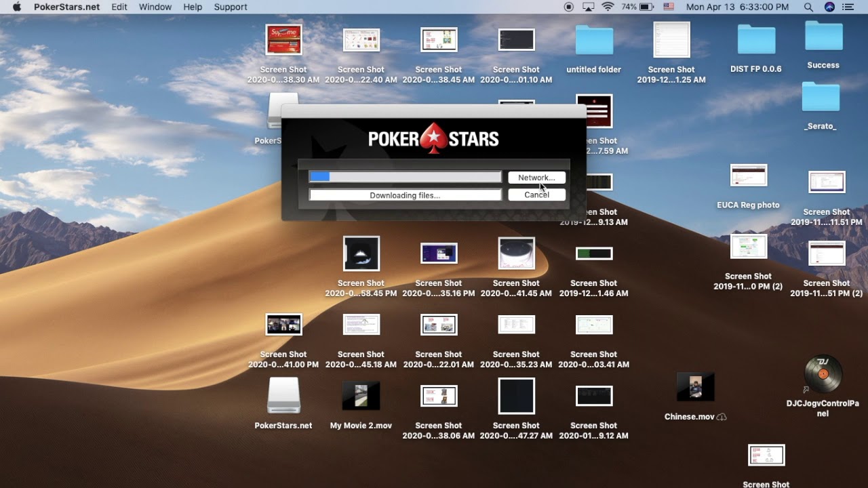Select Screen Shot 2020-0...41.00 PM thumbnail
The image size is (868, 488).
click(283, 324)
